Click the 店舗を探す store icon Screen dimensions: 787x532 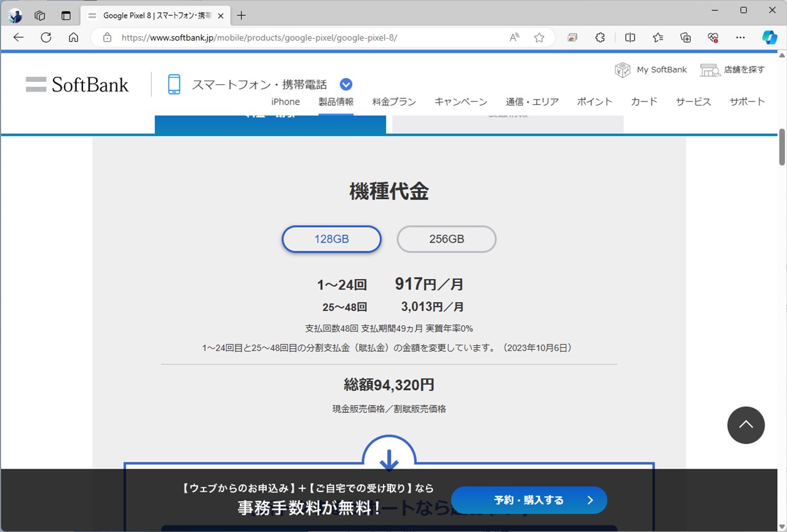pos(710,69)
